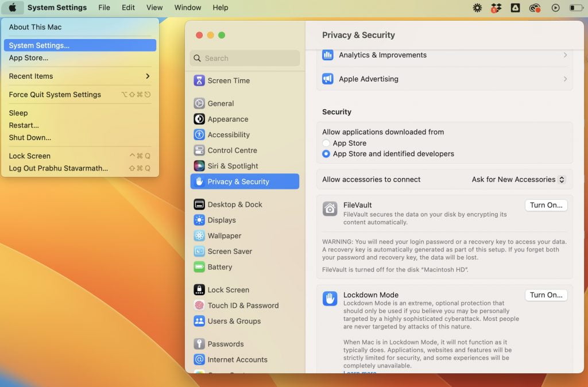
Task: Click the Security section heading
Action: click(x=336, y=112)
